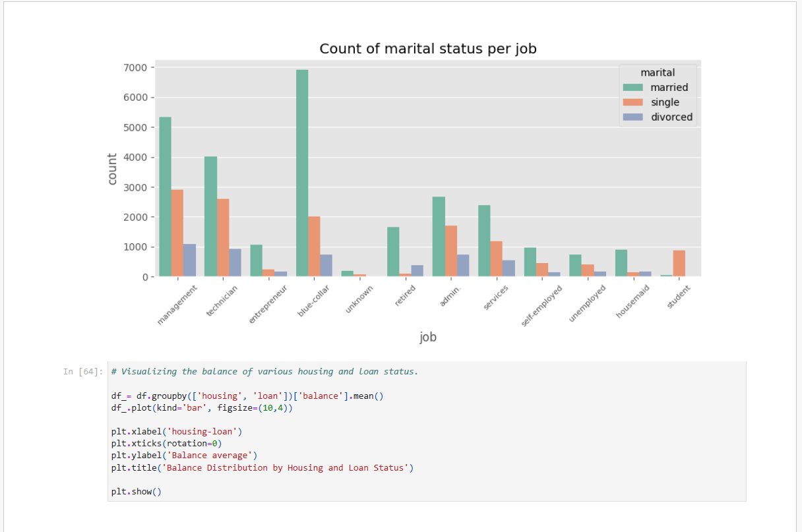Screen dimensions: 802x532
Task: Click the management married bar
Action: point(165,196)
